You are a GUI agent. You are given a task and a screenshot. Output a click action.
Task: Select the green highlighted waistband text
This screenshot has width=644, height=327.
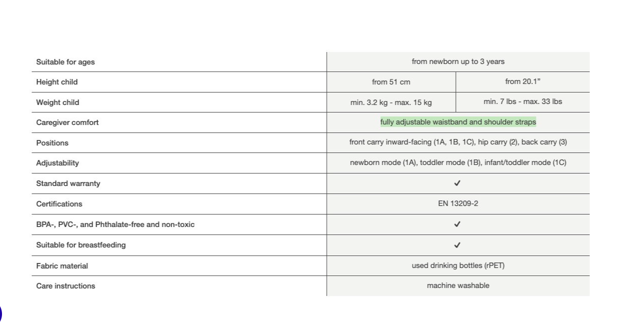458,122
